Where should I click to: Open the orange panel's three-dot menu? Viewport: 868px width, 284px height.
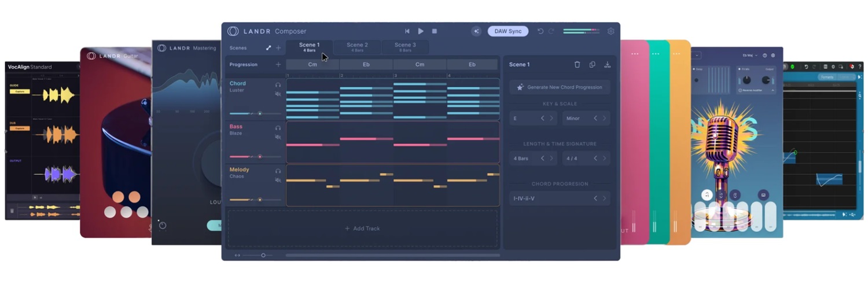pos(675,54)
